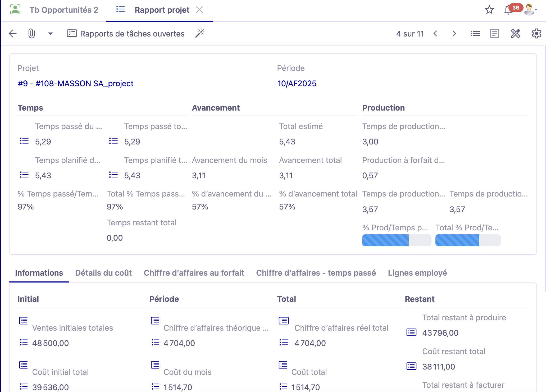The width and height of the screenshot is (546, 392).
Task: Click the back arrow icon
Action: 12,34
